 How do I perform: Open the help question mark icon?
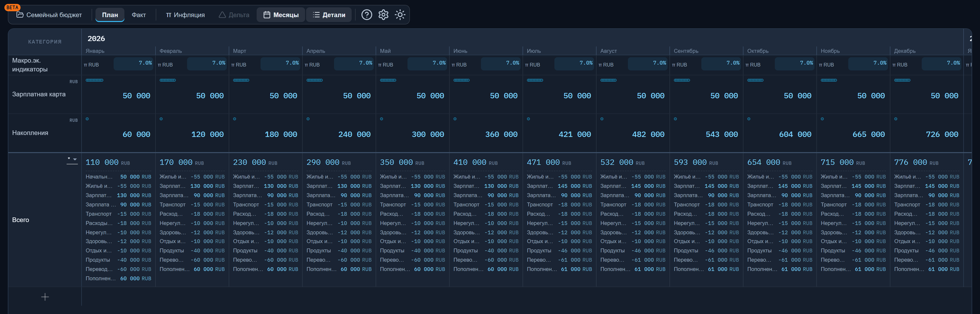point(366,15)
